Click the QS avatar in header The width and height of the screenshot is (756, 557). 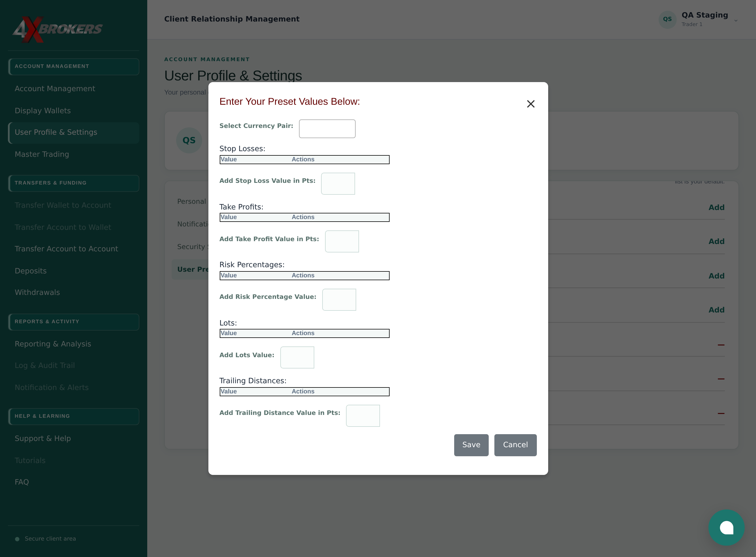click(x=667, y=20)
